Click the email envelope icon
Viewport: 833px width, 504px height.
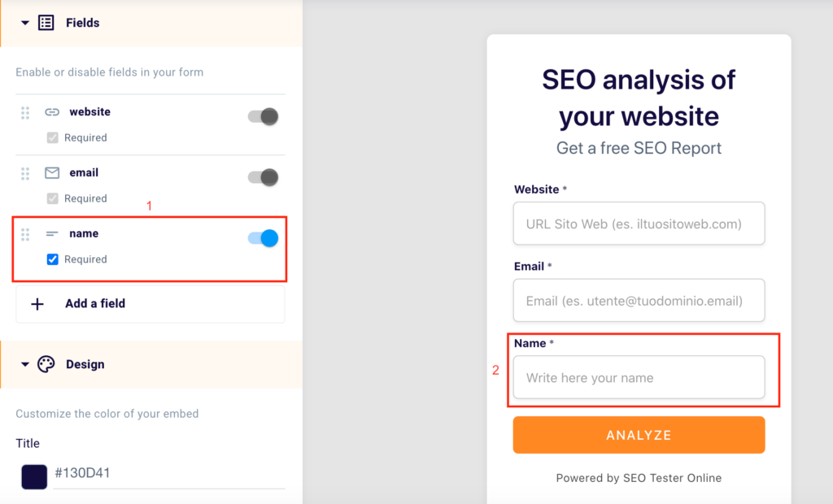[x=52, y=173]
